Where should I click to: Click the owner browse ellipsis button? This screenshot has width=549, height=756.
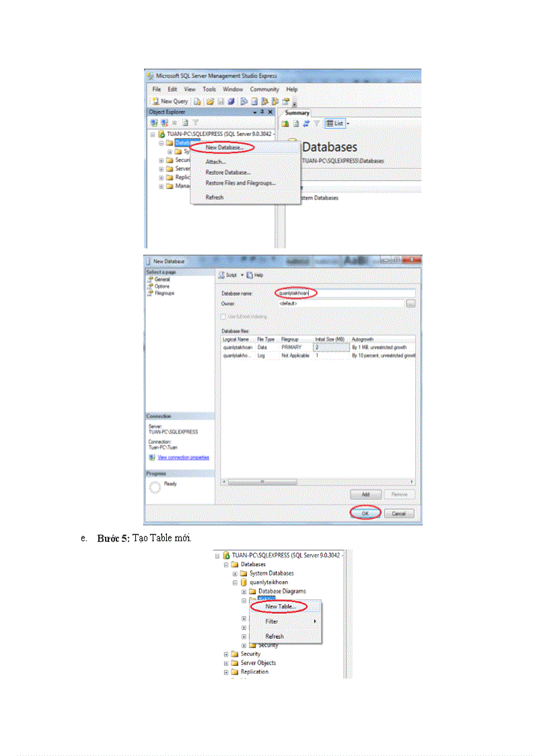(410, 304)
